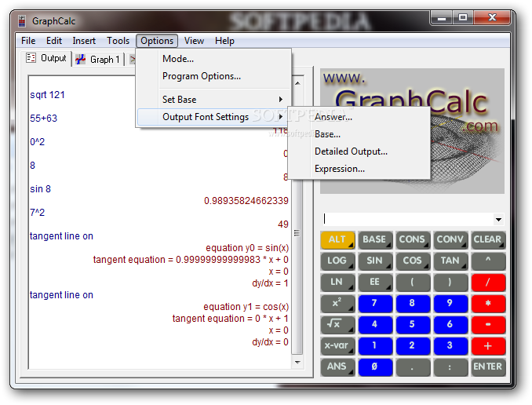The height and width of the screenshot is (405, 532).
Task: Click the GraphCalc title bar icon
Action: pos(22,21)
